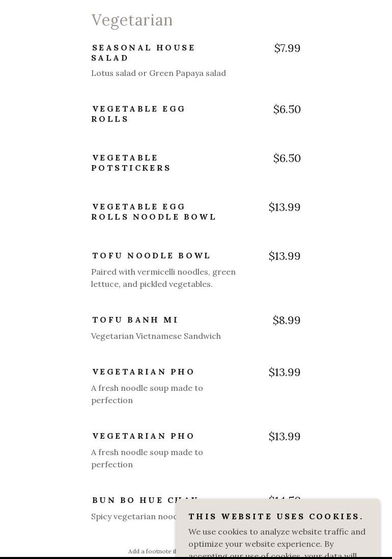
Task: Click the Lotus salad or Green Papaya description
Action: [158, 73]
